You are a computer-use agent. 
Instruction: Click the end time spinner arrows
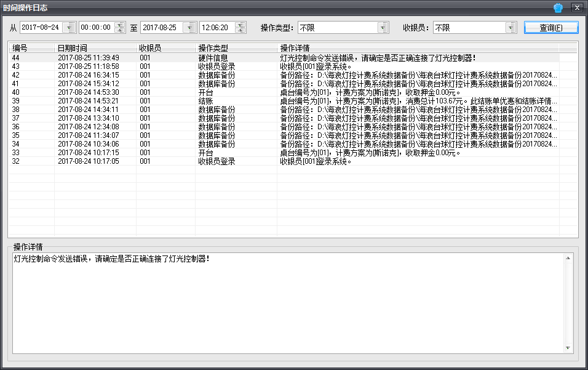coord(240,28)
